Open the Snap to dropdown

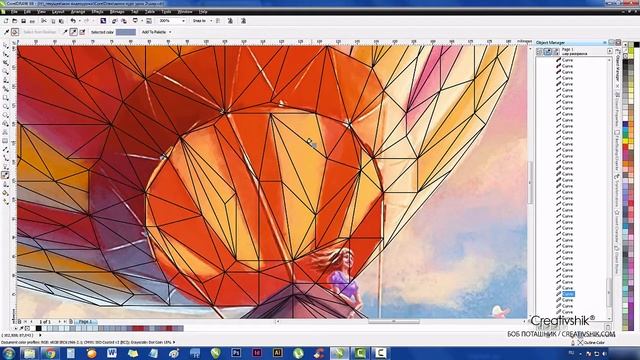[x=211, y=20]
